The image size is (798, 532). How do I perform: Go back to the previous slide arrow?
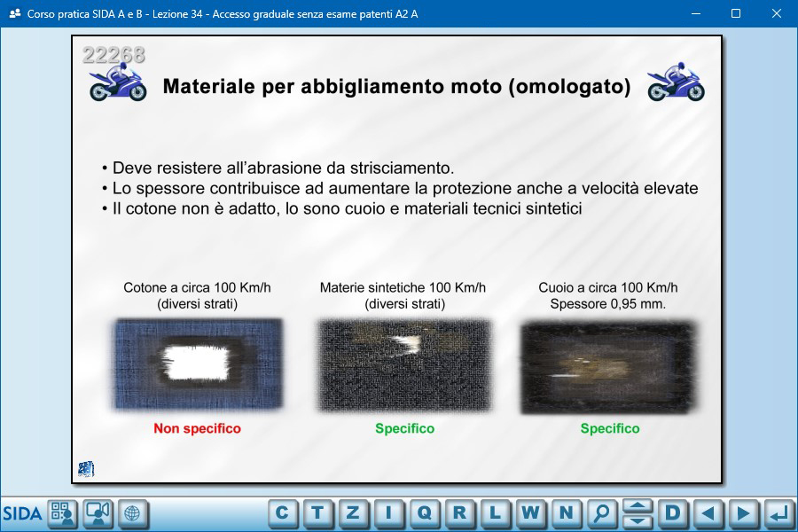(x=708, y=512)
